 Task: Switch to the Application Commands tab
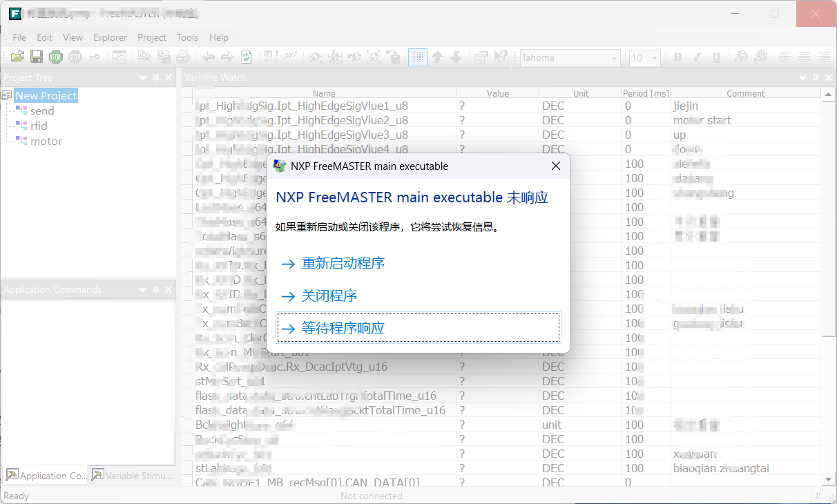point(46,476)
